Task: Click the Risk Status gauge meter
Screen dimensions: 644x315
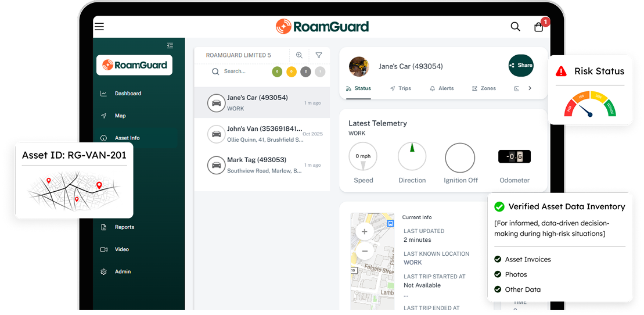Action: (590, 103)
